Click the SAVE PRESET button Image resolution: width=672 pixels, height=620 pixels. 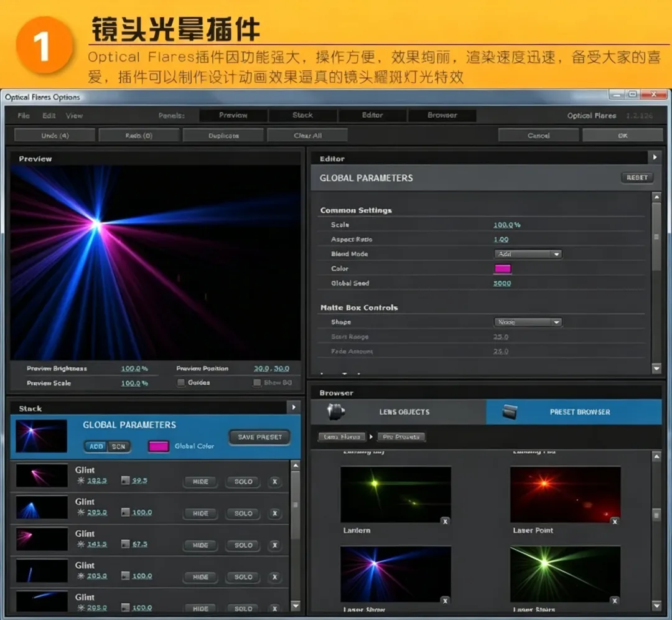(x=259, y=437)
